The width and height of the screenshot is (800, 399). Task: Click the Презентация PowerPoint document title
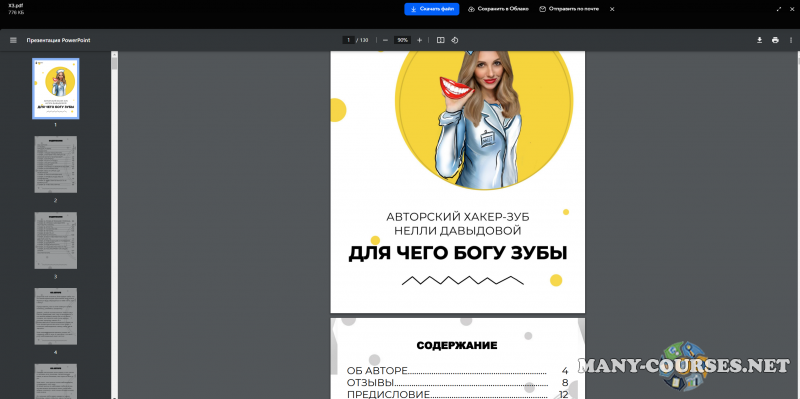click(59, 40)
